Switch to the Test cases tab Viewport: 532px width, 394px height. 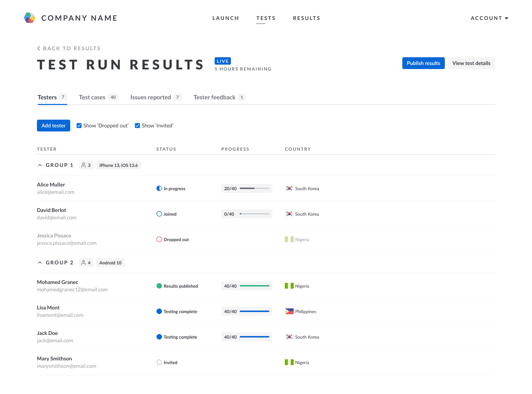point(98,97)
